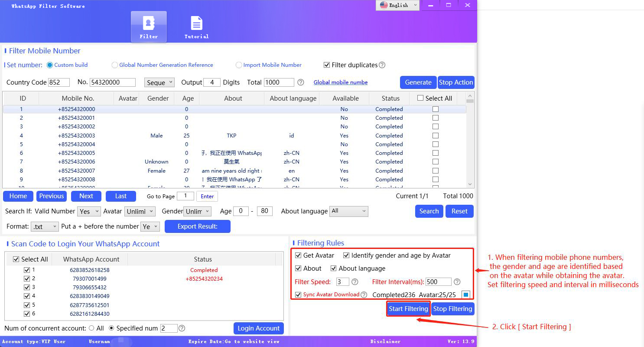The image size is (644, 347).
Task: Jump to the Last page
Action: click(x=121, y=196)
